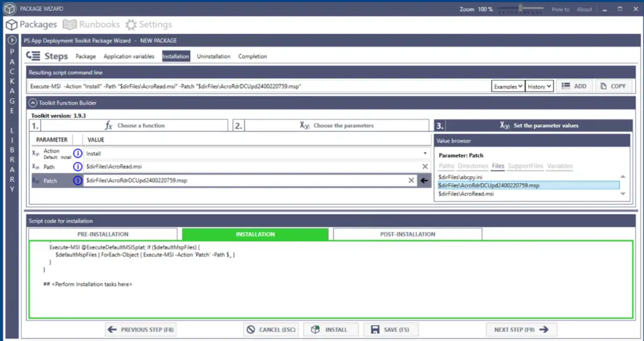The width and height of the screenshot is (644, 341).
Task: Advance with NEXT STEP (F9)
Action: [521, 330]
